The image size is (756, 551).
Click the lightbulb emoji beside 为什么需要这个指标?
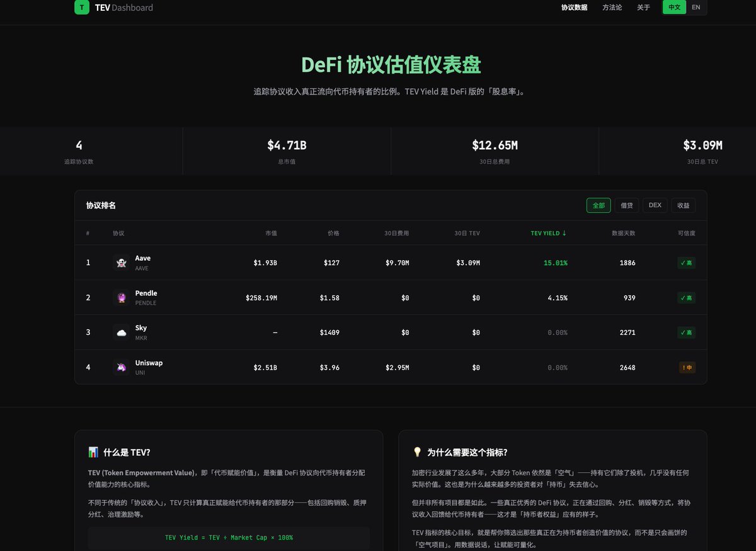point(417,452)
